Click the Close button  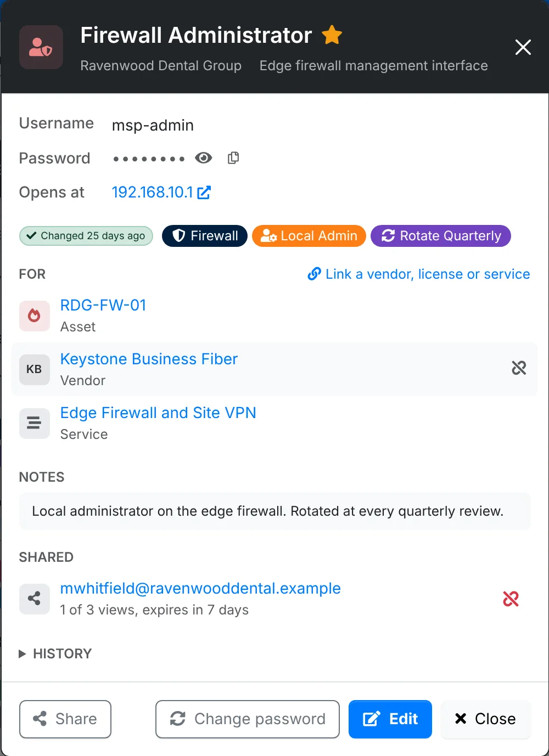[486, 719]
